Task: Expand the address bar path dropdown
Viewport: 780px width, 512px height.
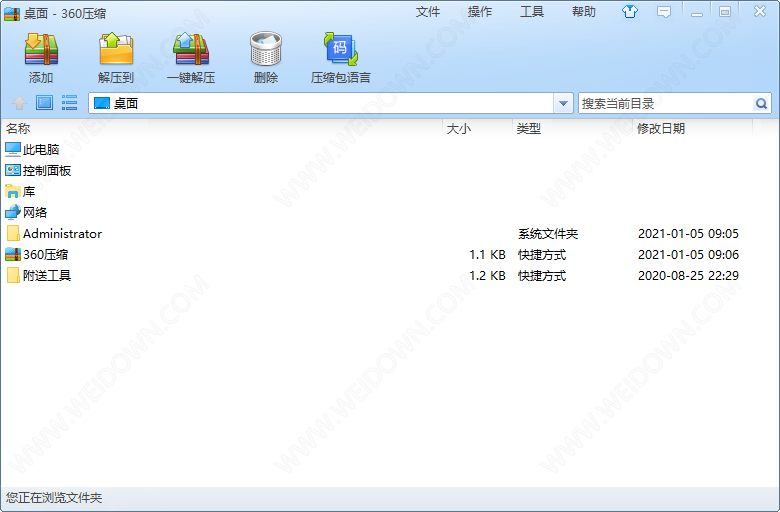Action: (x=563, y=103)
